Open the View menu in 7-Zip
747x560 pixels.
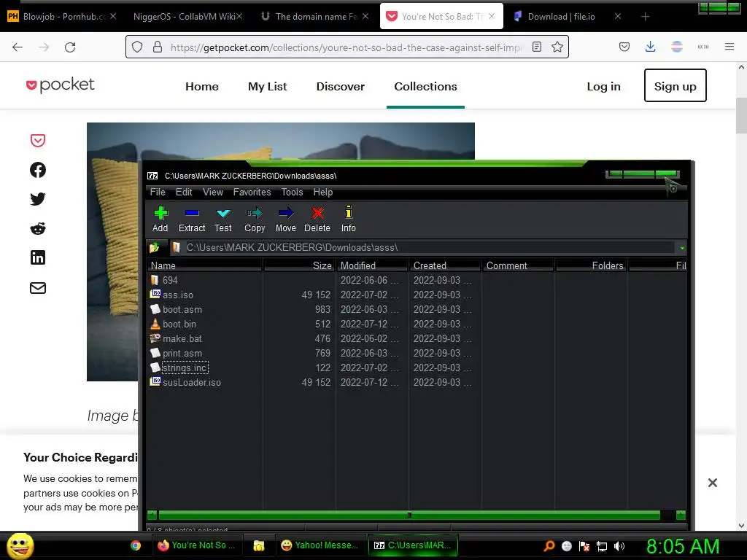coord(213,192)
